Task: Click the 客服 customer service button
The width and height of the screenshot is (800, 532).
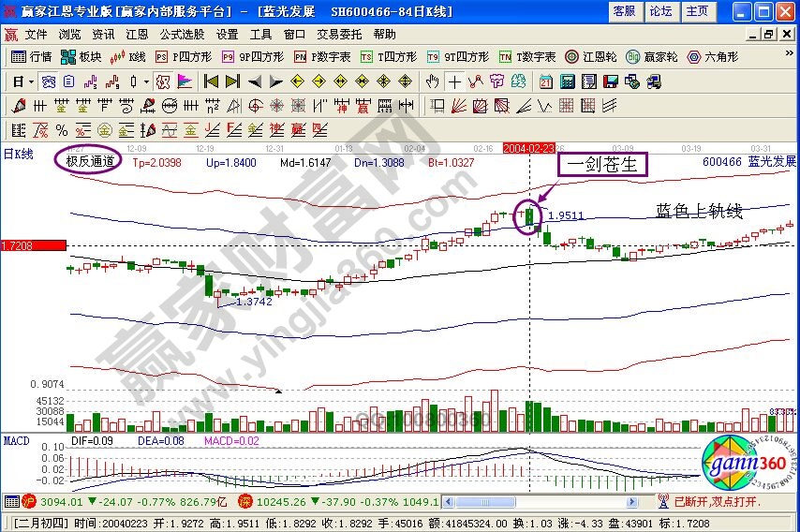Action: click(624, 11)
